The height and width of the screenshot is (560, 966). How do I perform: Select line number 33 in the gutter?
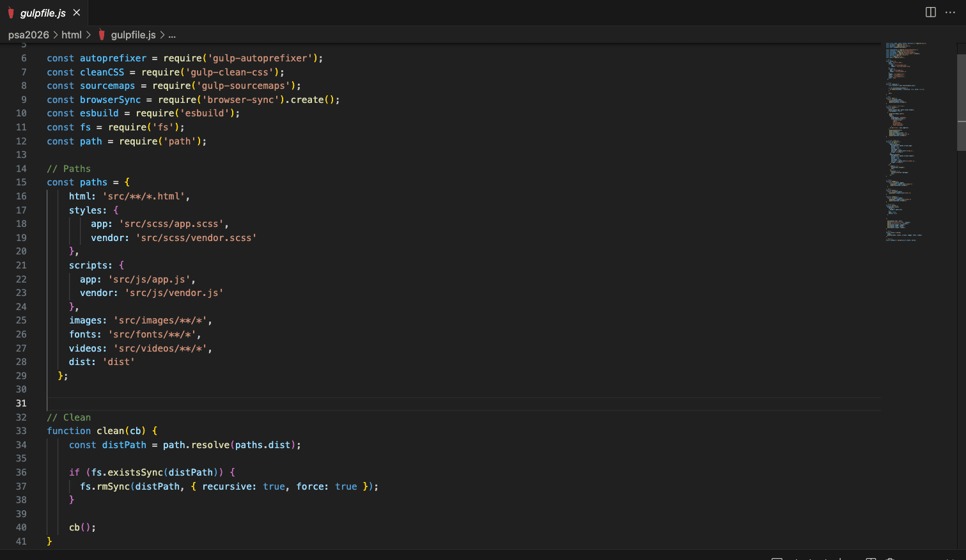[21, 431]
